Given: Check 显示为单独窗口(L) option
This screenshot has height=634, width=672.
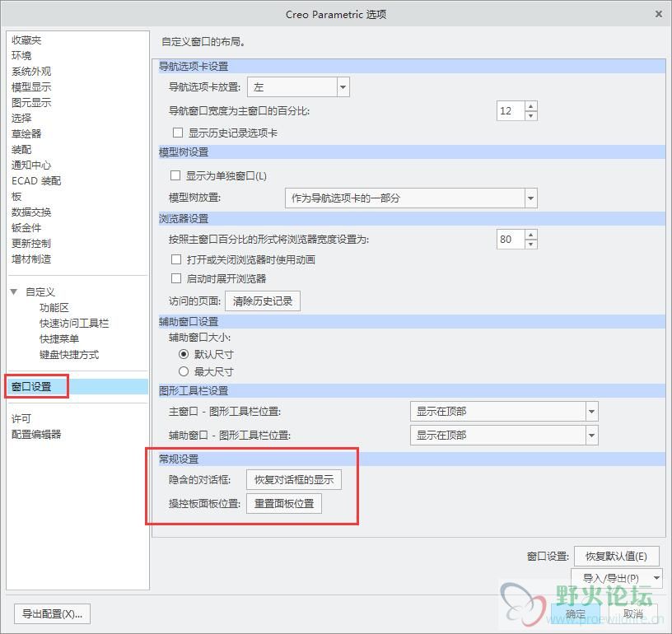Looking at the screenshot, I should tap(175, 175).
